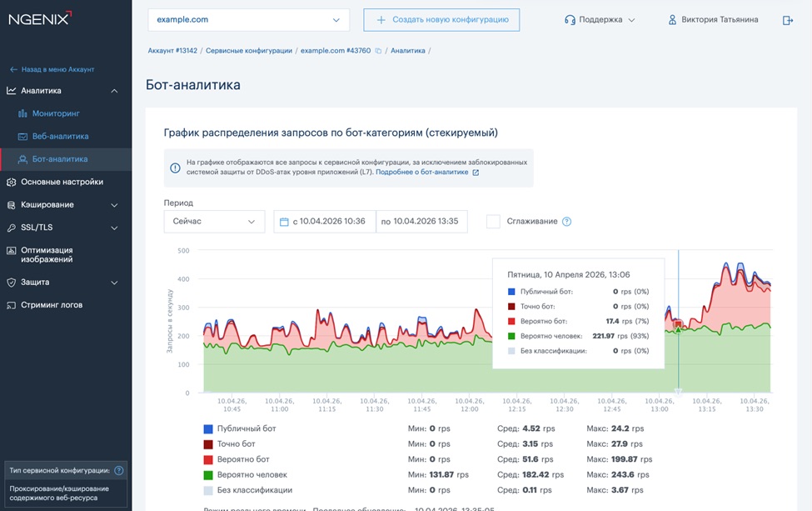Open Веб-аналитика in the sidebar
This screenshot has height=511, width=812.
pyautogui.click(x=60, y=136)
